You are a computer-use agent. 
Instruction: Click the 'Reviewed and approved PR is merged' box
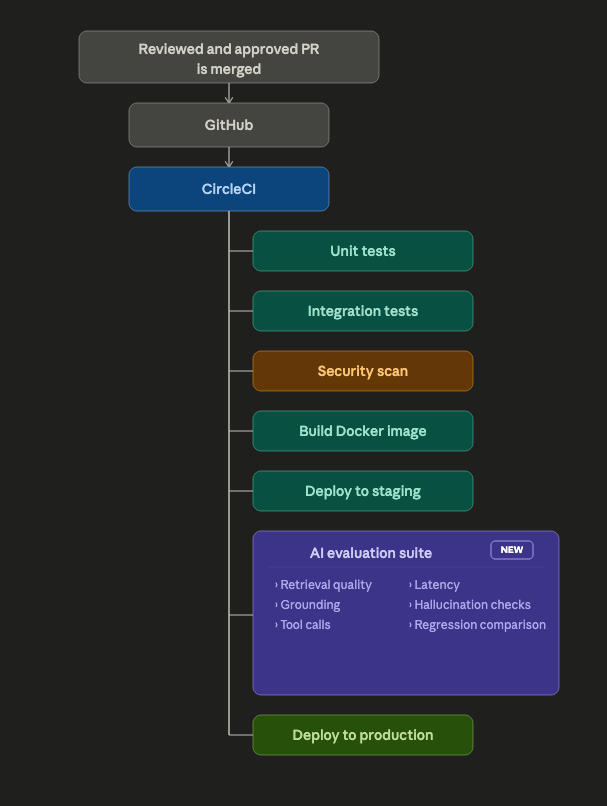coord(229,57)
